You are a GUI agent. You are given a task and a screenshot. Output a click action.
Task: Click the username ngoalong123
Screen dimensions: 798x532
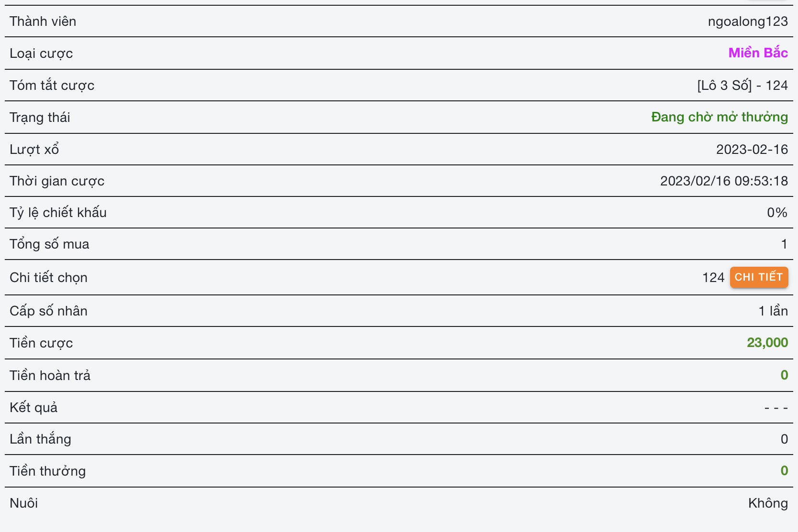click(747, 22)
